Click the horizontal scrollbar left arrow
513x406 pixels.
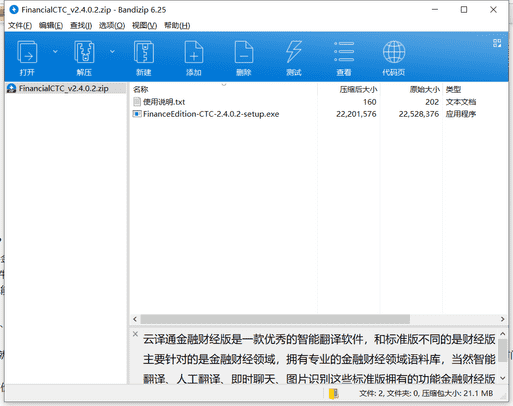pyautogui.click(x=135, y=319)
